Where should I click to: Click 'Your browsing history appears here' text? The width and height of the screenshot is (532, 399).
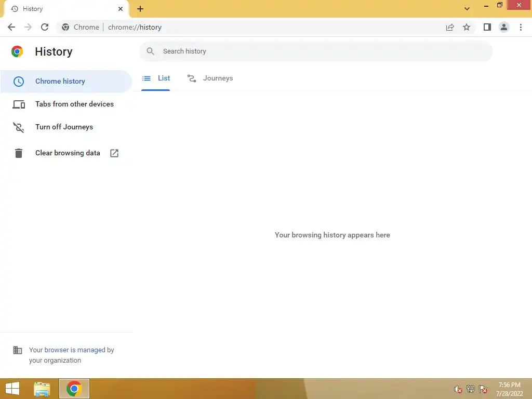(x=332, y=235)
